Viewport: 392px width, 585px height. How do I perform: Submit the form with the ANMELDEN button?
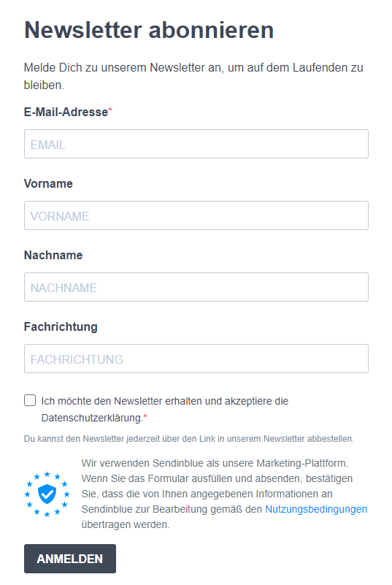(x=70, y=559)
